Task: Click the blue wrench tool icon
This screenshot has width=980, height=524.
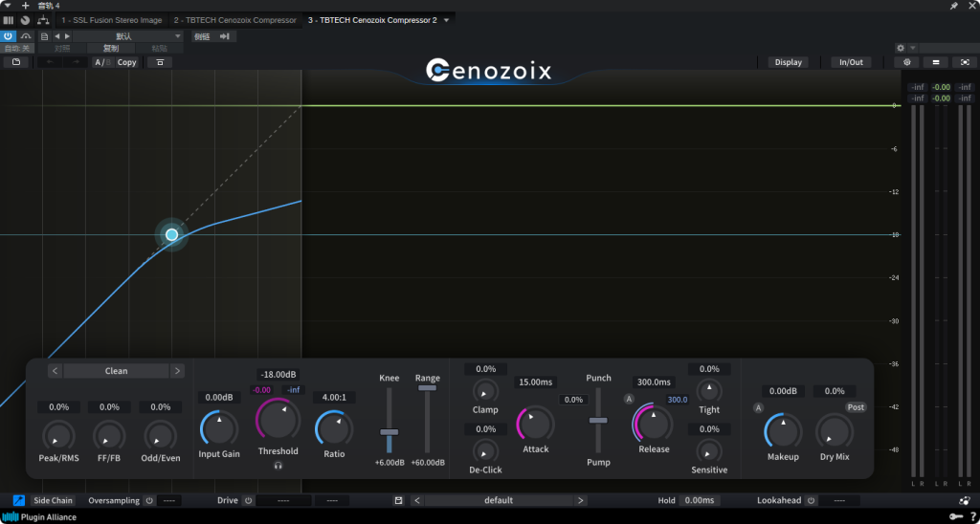Action: (19, 500)
